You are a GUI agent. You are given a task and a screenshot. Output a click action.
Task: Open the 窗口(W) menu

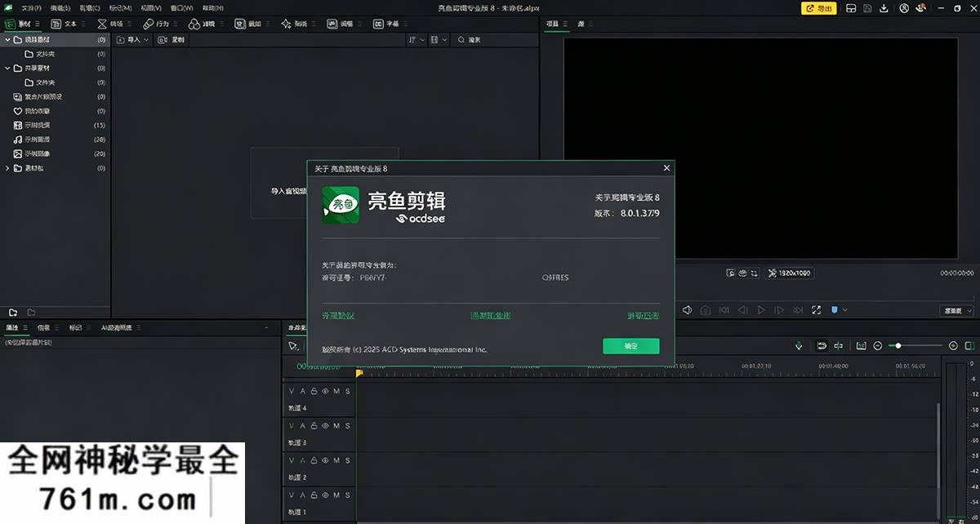pyautogui.click(x=181, y=7)
